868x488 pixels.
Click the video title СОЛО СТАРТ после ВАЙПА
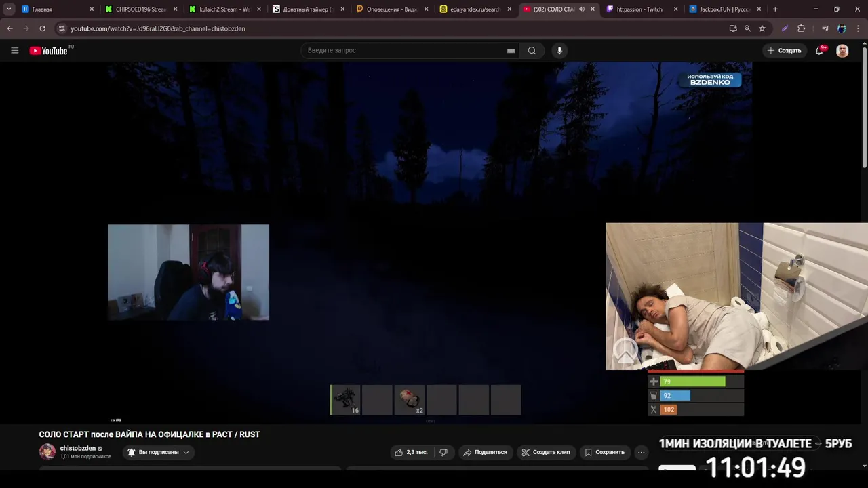click(149, 434)
